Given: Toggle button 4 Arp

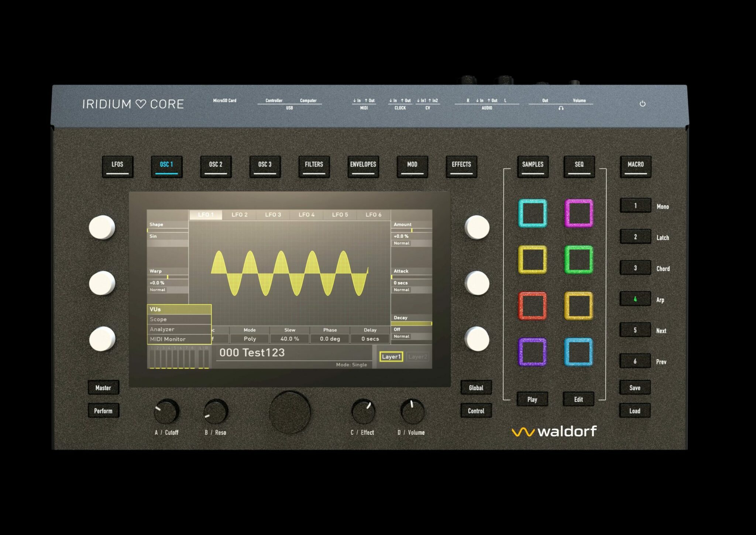Looking at the screenshot, I should (635, 299).
